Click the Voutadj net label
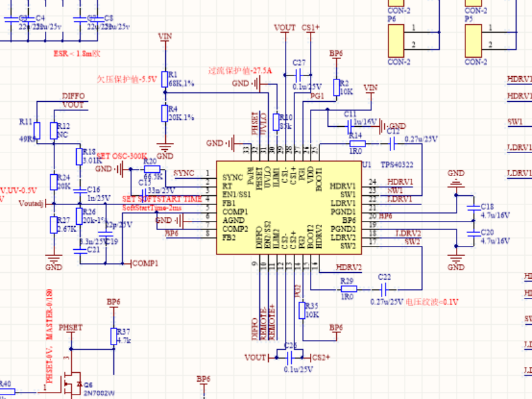532x399 pixels. coord(31,203)
